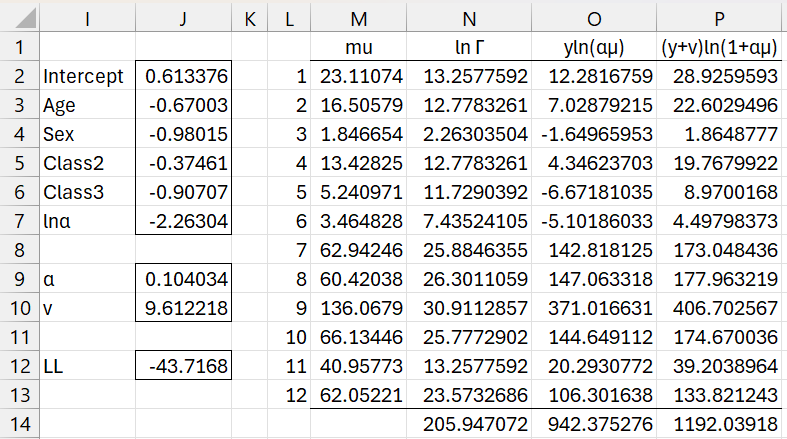Select the row 14 header
Viewport: 787px width, 439px height.
18,423
